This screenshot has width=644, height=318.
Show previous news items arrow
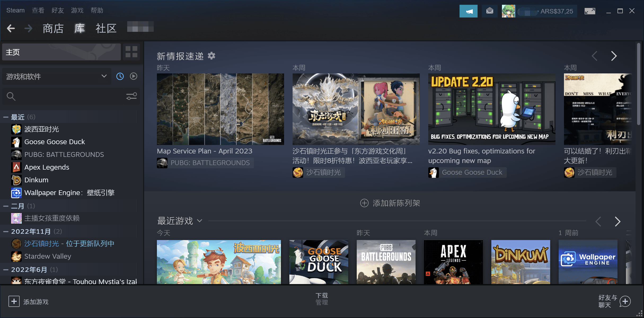tap(594, 56)
